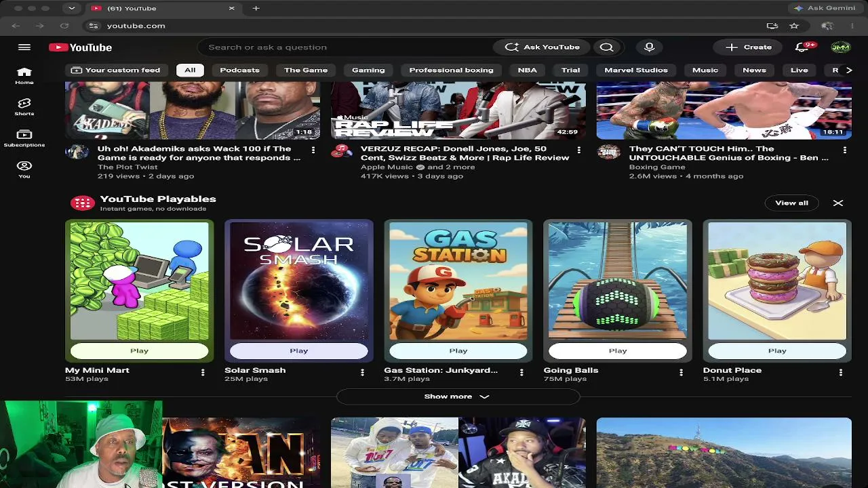Play the My Mini Mart game
The height and width of the screenshot is (488, 868).
(139, 350)
